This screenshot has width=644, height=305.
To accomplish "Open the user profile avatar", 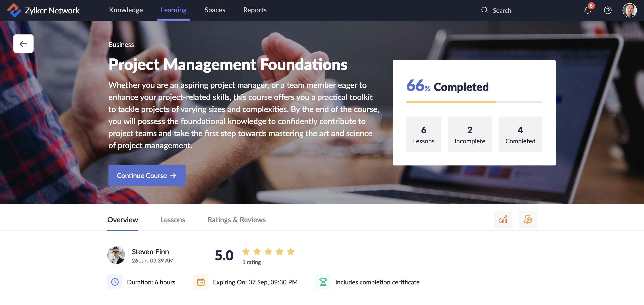I will [x=629, y=10].
